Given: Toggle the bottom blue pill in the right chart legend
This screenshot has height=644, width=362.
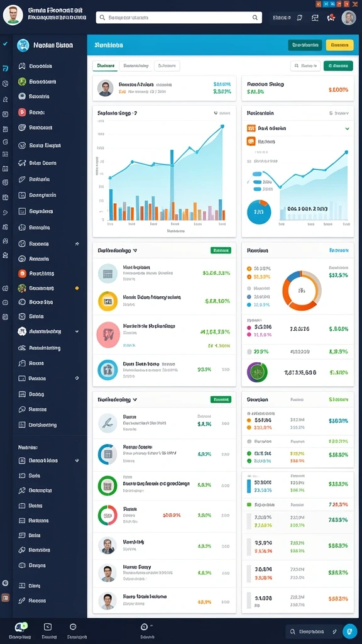Looking at the screenshot, I should [258, 189].
